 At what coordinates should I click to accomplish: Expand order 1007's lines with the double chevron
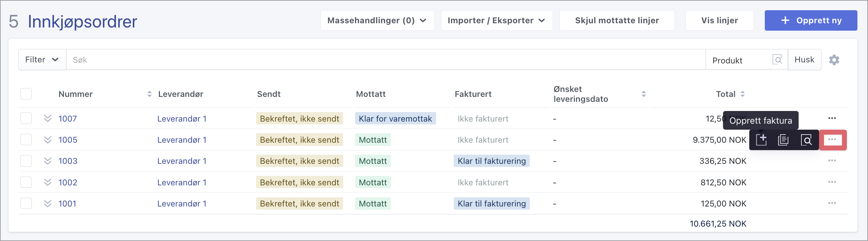(x=48, y=118)
